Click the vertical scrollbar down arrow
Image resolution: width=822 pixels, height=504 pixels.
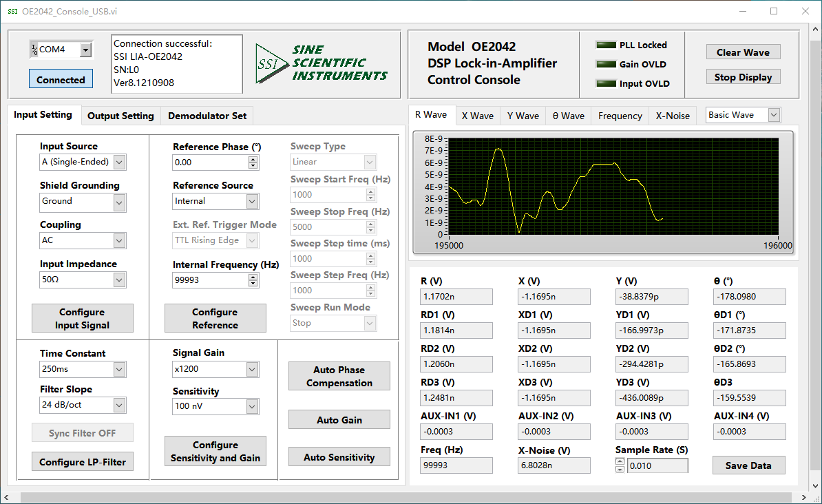click(x=816, y=485)
